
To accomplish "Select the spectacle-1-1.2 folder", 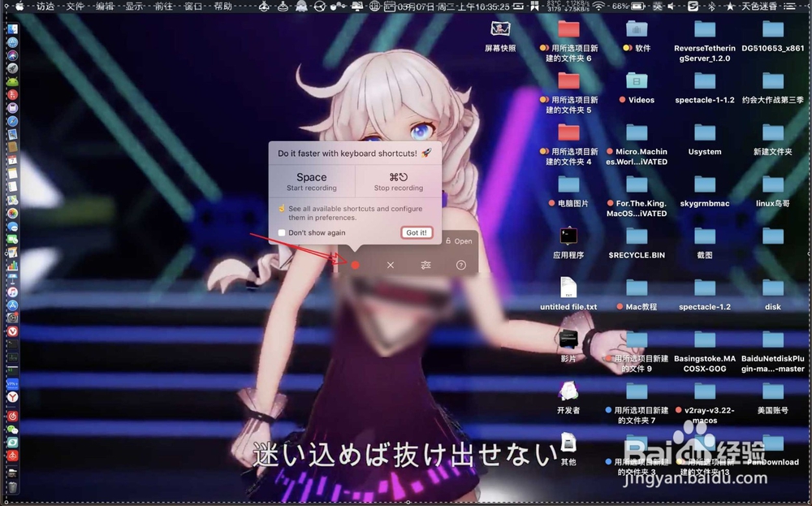I will tap(705, 81).
